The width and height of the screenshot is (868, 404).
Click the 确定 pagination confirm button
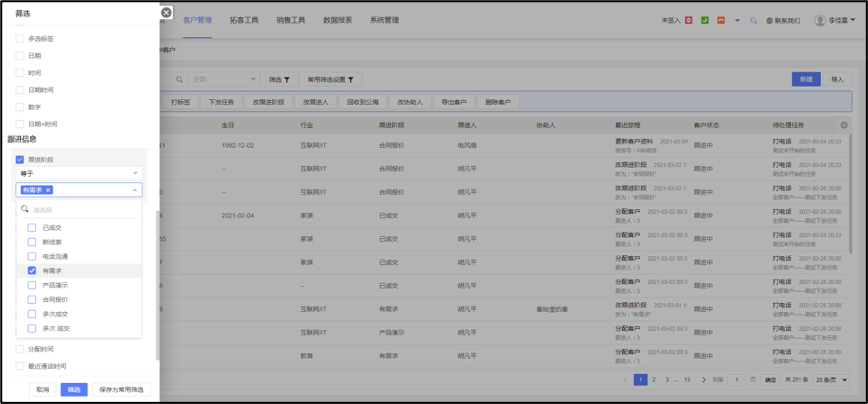pyautogui.click(x=771, y=380)
